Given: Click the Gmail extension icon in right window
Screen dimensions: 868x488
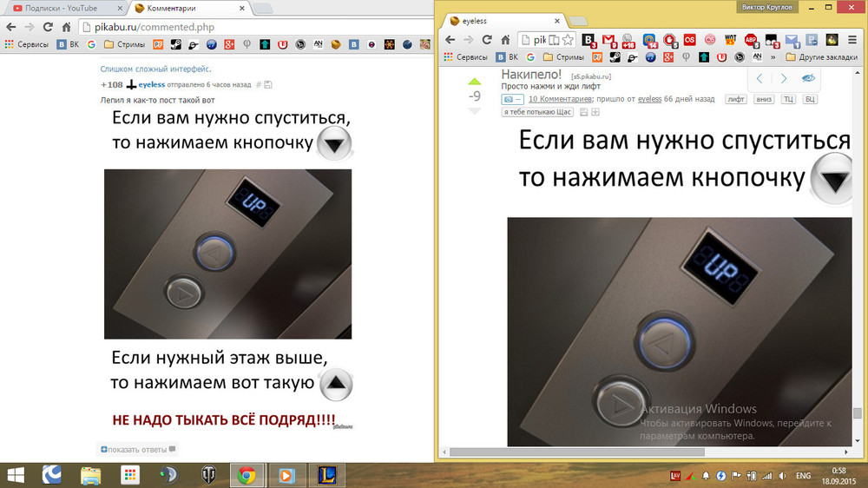Looking at the screenshot, I should coord(609,40).
